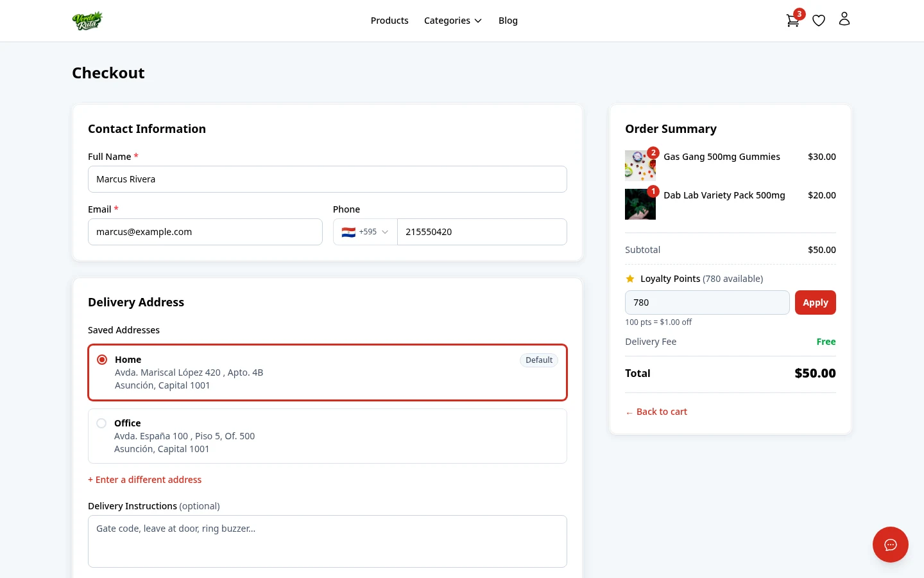Click the chevron next to +595
The image size is (924, 578).
click(385, 232)
